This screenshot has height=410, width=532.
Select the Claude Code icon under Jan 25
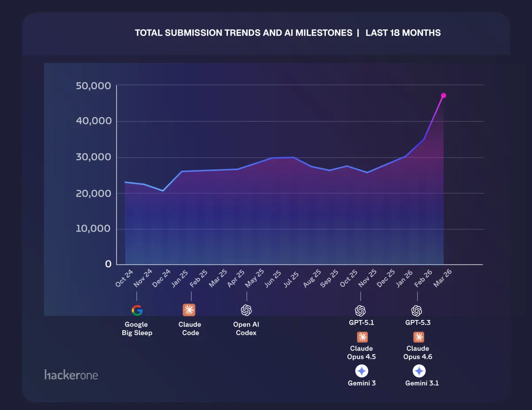point(190,311)
